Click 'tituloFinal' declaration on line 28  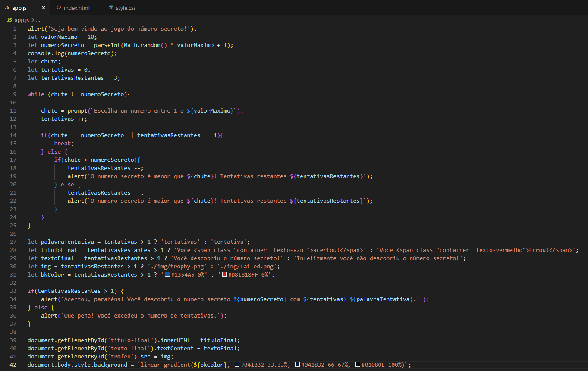pyautogui.click(x=59, y=250)
